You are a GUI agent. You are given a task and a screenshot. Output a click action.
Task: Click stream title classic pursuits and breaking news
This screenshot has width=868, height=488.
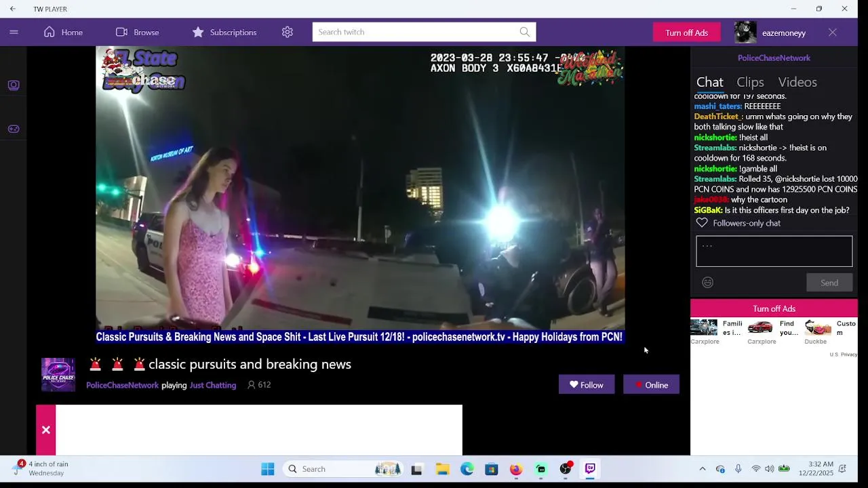[x=250, y=365]
